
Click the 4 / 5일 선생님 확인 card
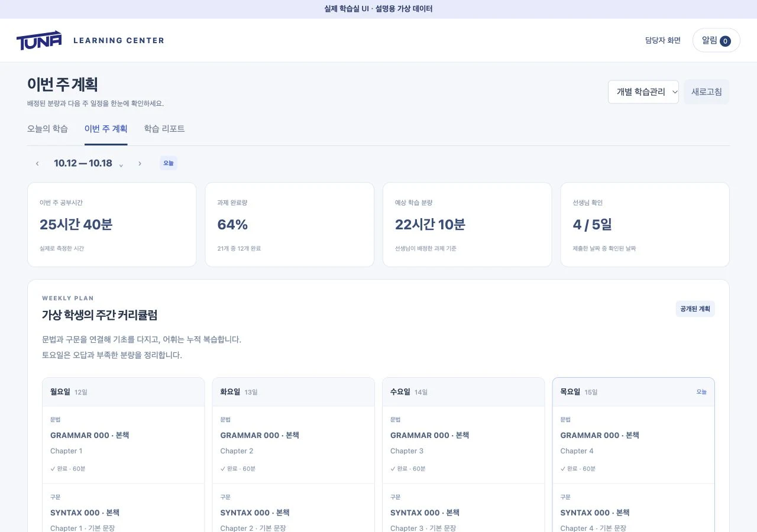pos(645,225)
